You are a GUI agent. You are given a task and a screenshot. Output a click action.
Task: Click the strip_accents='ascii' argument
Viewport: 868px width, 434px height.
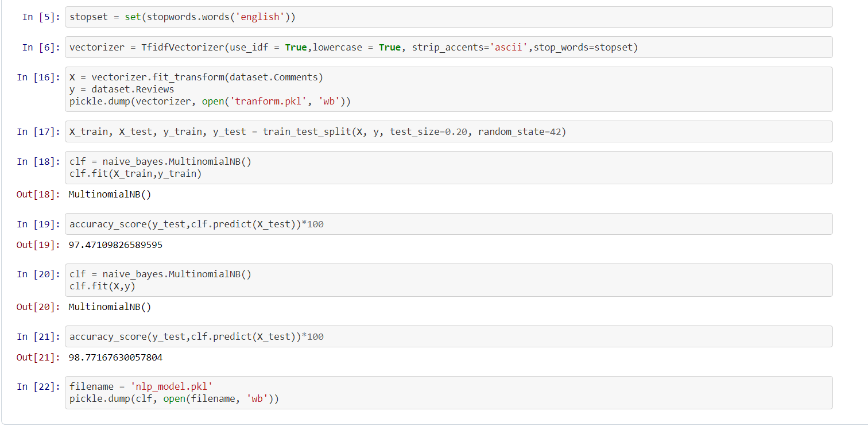[470, 48]
